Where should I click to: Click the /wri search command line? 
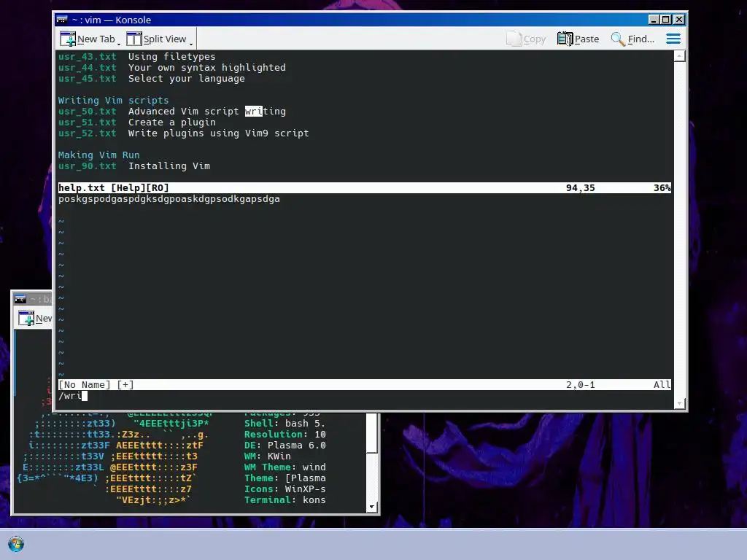[x=73, y=396]
